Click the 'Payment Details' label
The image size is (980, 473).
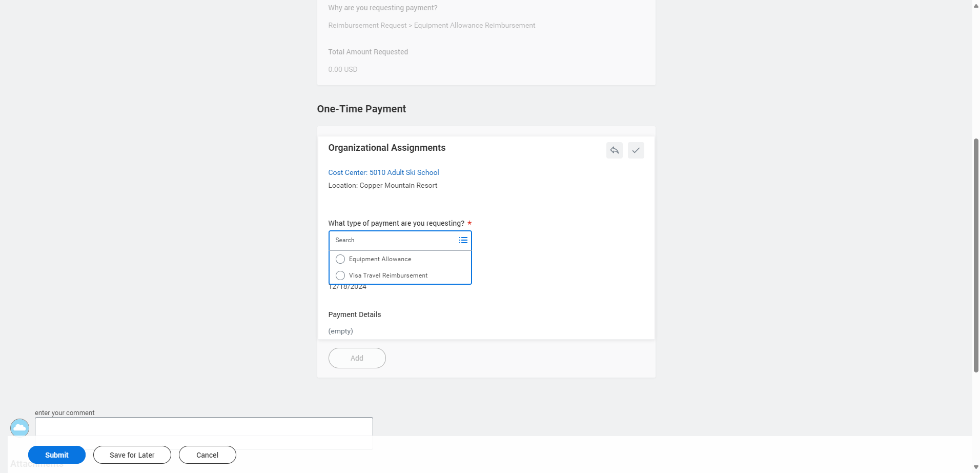[355, 314]
